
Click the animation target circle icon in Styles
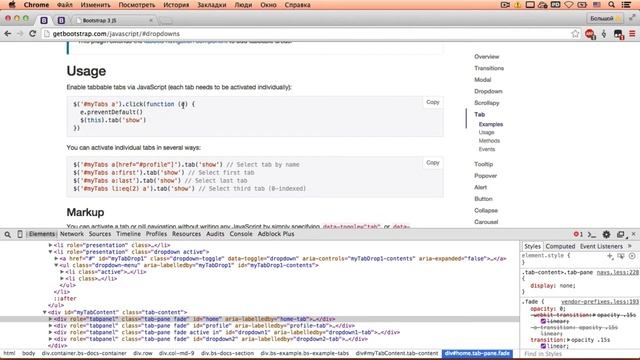point(632,256)
